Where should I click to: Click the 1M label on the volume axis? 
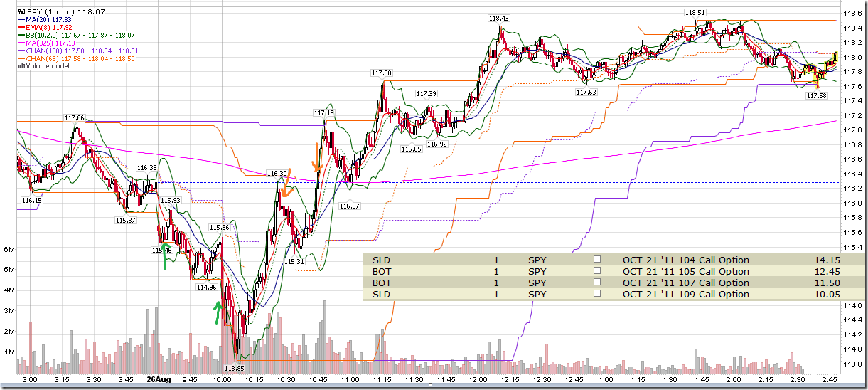tap(10, 352)
